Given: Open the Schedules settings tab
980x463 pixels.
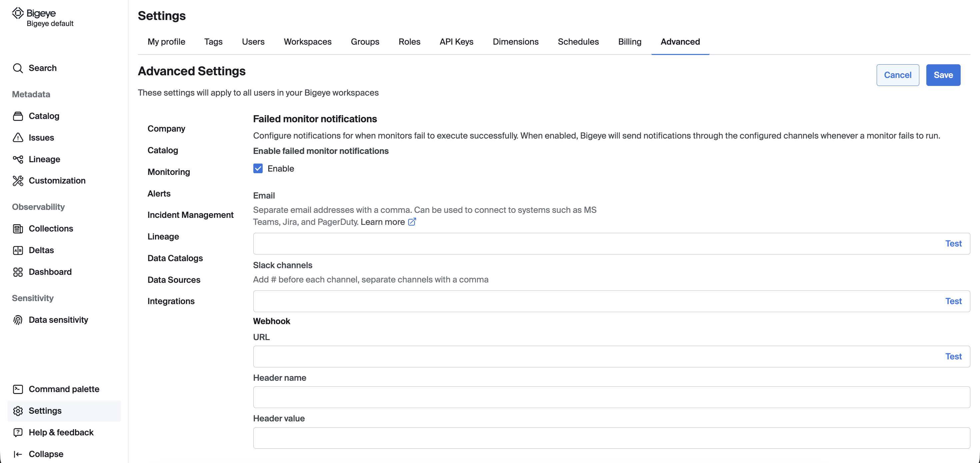Looking at the screenshot, I should 578,42.
